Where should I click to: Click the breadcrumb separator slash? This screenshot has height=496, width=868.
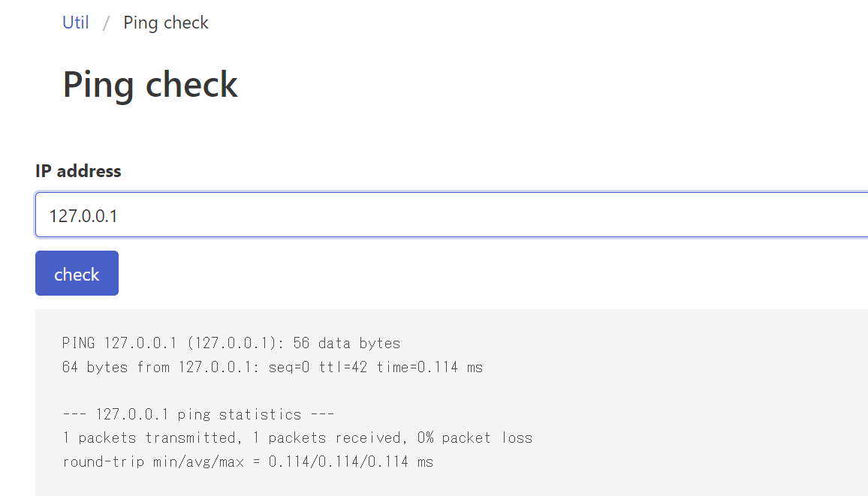click(x=107, y=23)
